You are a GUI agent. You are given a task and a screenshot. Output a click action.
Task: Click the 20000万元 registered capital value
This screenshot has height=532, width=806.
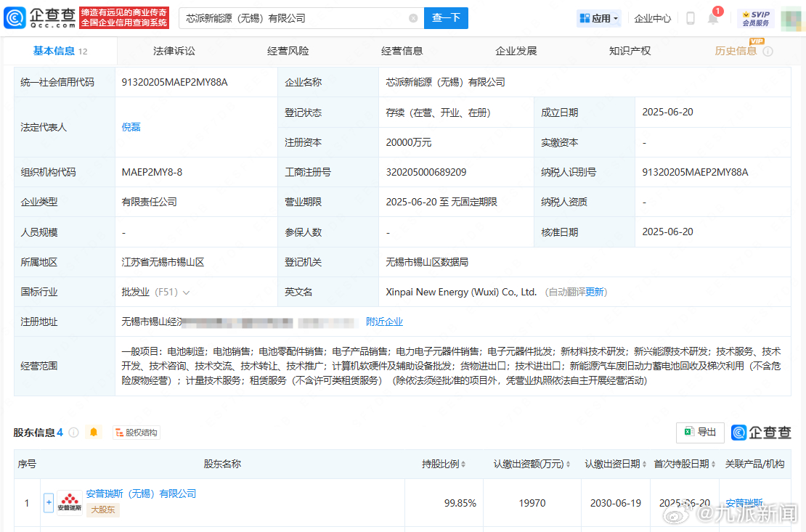409,142
